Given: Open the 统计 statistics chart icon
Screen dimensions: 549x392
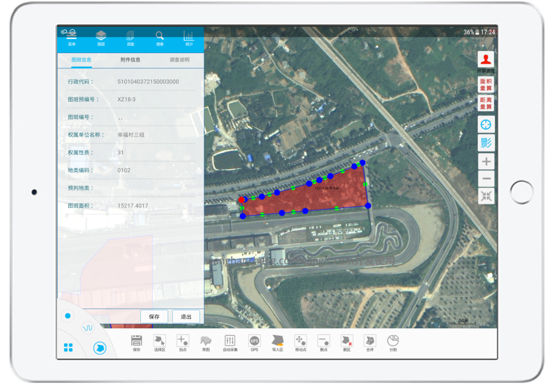Looking at the screenshot, I should [189, 38].
